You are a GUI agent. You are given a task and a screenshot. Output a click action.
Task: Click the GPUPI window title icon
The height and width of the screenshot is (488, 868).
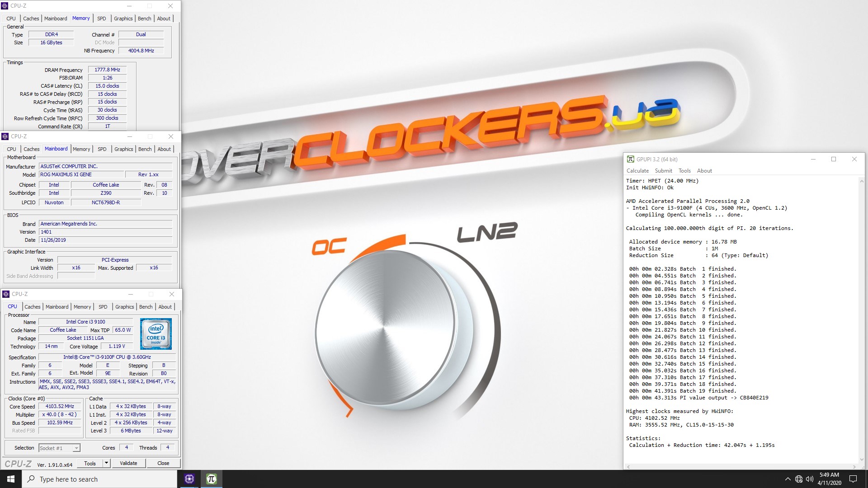coord(630,159)
